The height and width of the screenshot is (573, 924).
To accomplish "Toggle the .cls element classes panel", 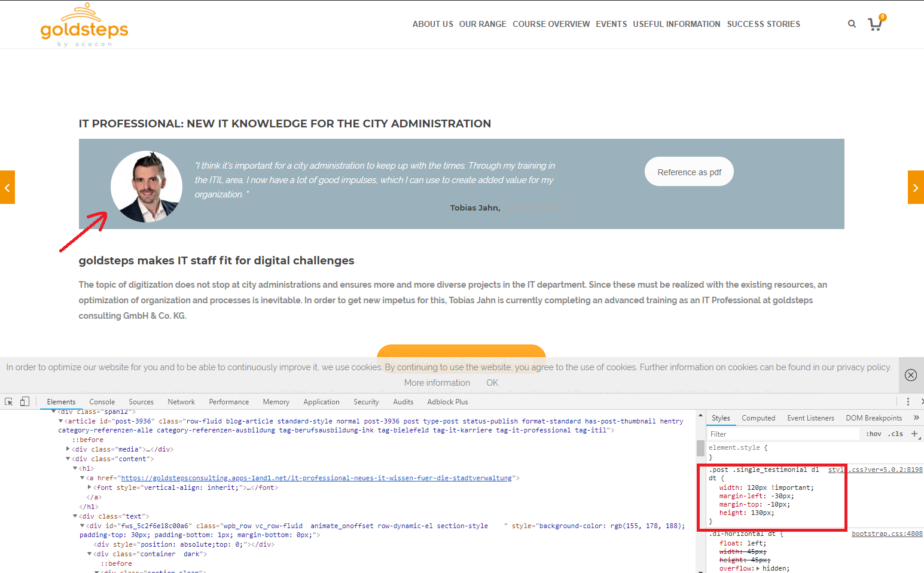I will tap(895, 434).
